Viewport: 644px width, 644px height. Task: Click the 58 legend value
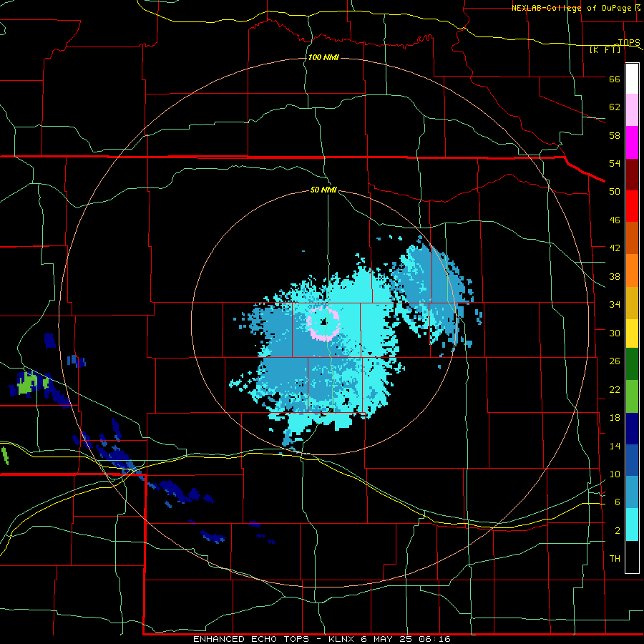pos(615,135)
